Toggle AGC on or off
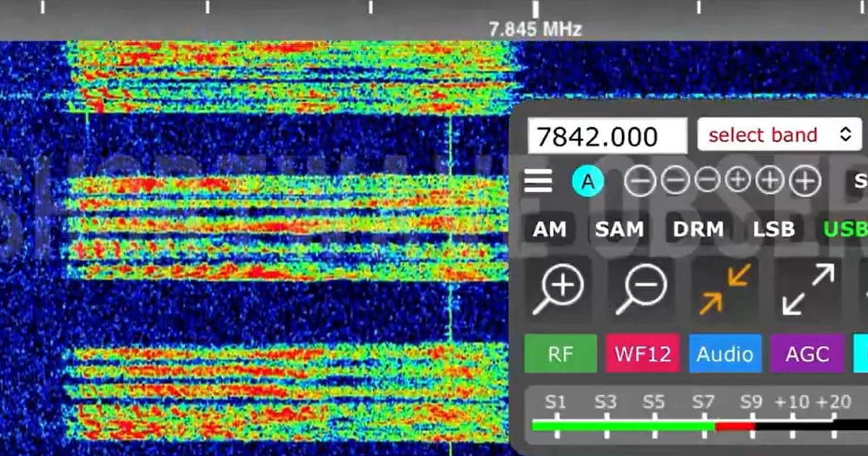This screenshot has width=868, height=456. (x=807, y=354)
